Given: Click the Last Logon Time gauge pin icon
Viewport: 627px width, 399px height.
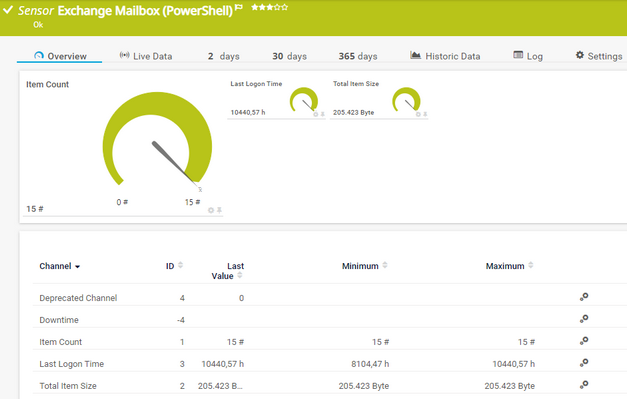Looking at the screenshot, I should pyautogui.click(x=323, y=114).
